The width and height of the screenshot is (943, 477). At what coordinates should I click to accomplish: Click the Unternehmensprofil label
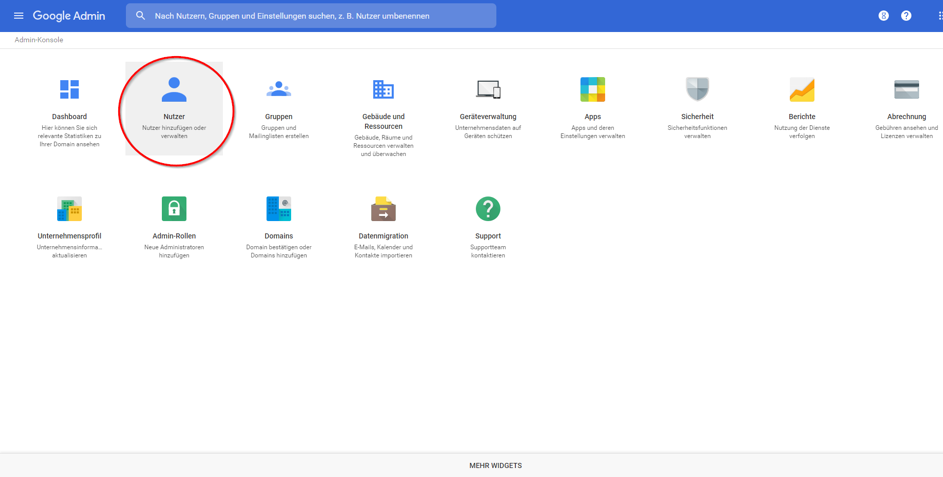(69, 236)
